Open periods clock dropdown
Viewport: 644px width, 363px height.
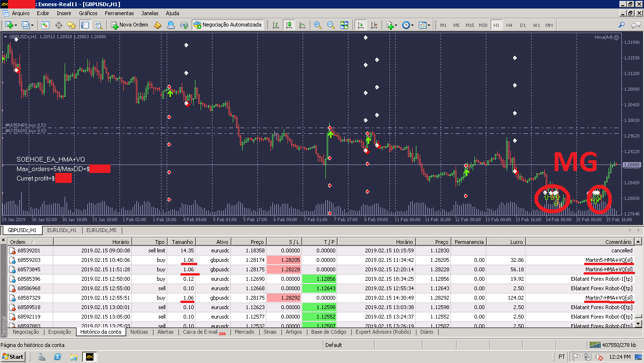pyautogui.click(x=408, y=25)
